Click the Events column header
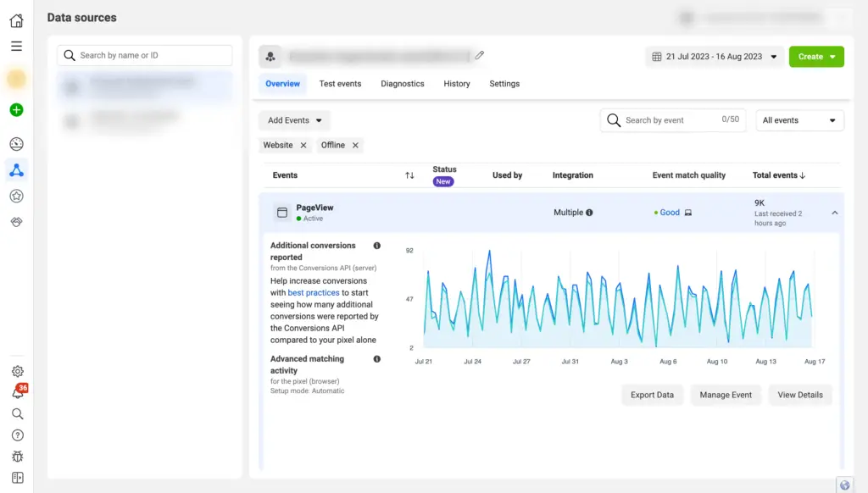868x493 pixels. click(x=285, y=175)
